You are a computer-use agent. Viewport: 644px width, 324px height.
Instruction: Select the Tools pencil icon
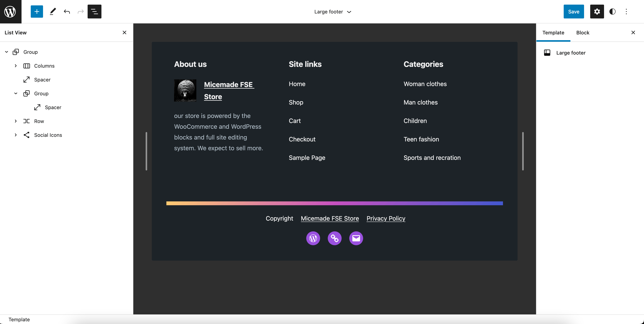pyautogui.click(x=53, y=12)
